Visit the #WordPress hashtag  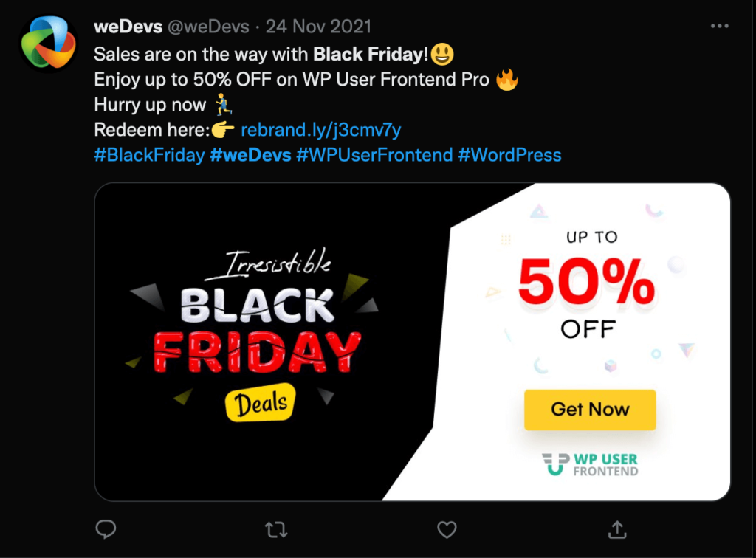click(x=509, y=155)
